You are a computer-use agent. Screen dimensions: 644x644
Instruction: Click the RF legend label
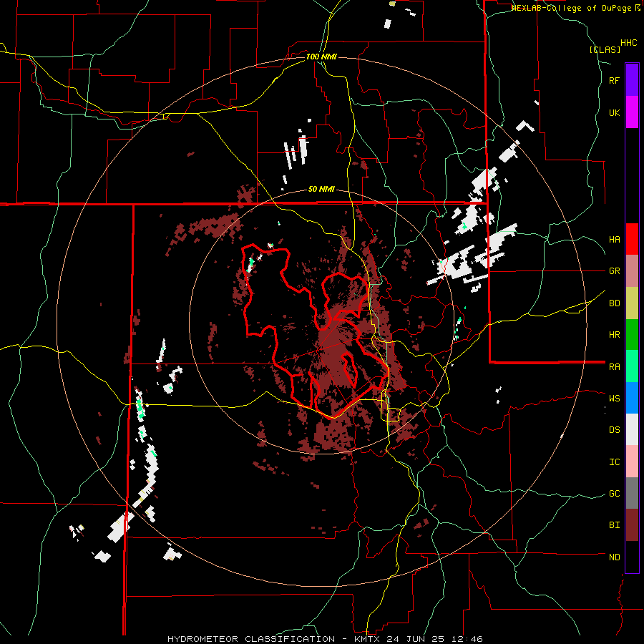point(614,80)
